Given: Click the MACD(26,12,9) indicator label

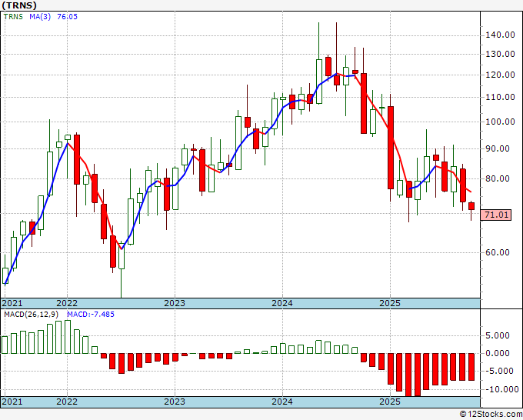Looking at the screenshot, I should 31,315.
